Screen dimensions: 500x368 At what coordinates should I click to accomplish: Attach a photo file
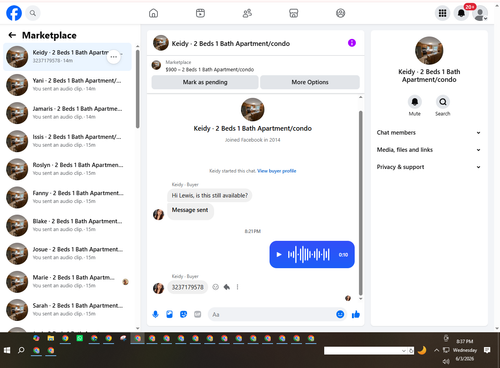coord(169,314)
